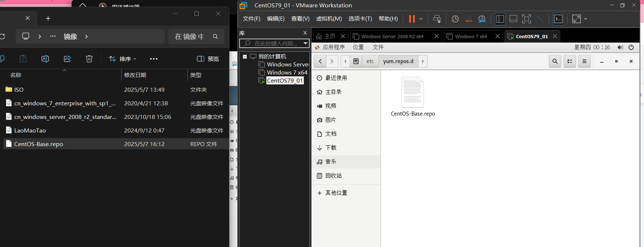Click the share icon in Explorer toolbar

[x=67, y=59]
